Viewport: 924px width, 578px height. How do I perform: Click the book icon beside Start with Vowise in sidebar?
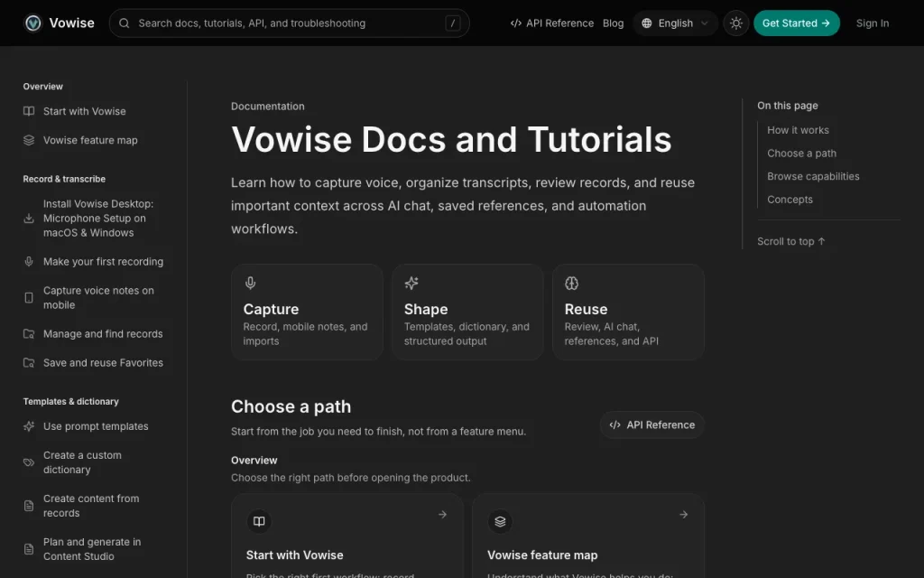click(x=29, y=111)
